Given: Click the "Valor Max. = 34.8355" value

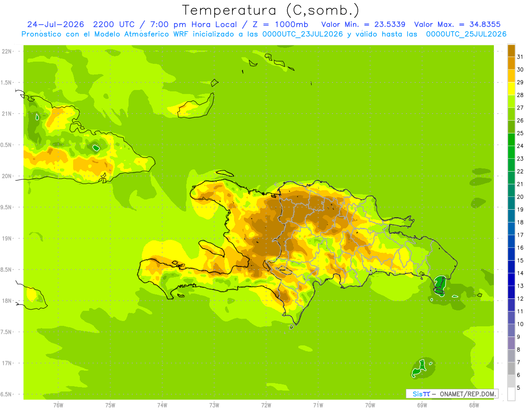Looking at the screenshot, I should click(x=458, y=24).
